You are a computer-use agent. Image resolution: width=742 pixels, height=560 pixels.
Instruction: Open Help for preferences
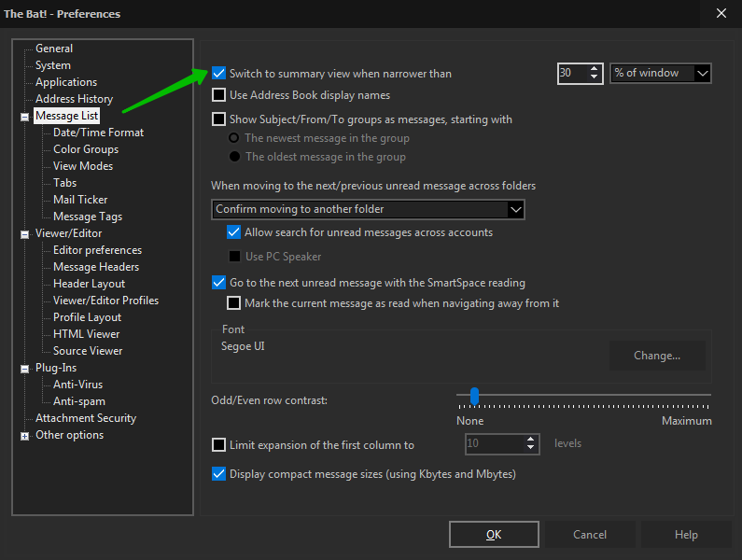click(x=686, y=535)
